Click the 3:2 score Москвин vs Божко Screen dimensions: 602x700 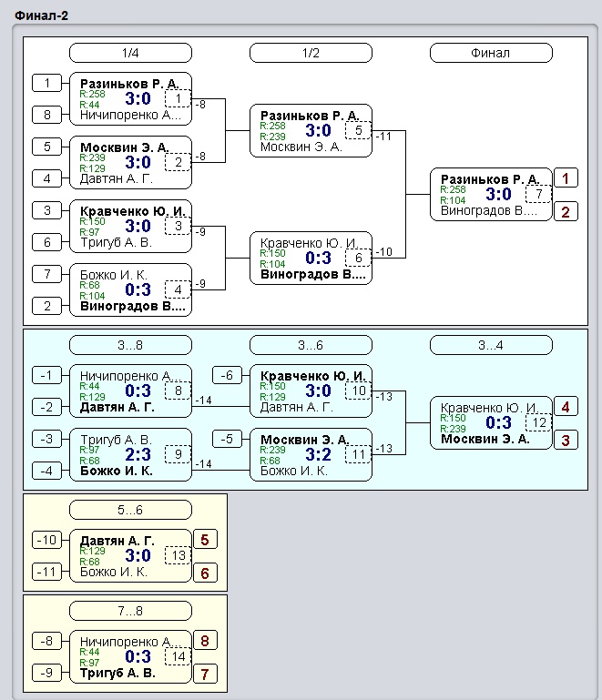tap(319, 454)
